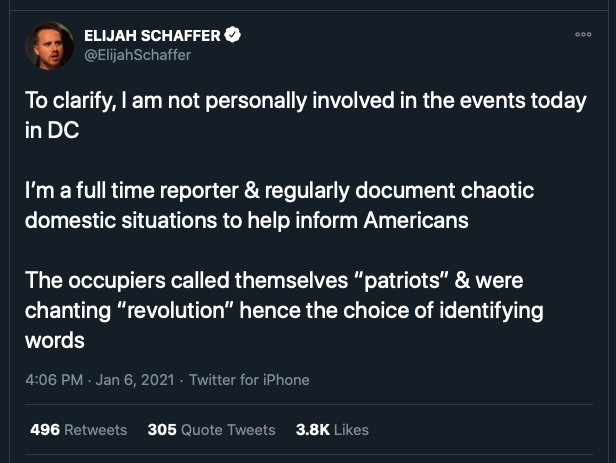
Task: Show the 305 Quote Tweets
Action: click(211, 430)
